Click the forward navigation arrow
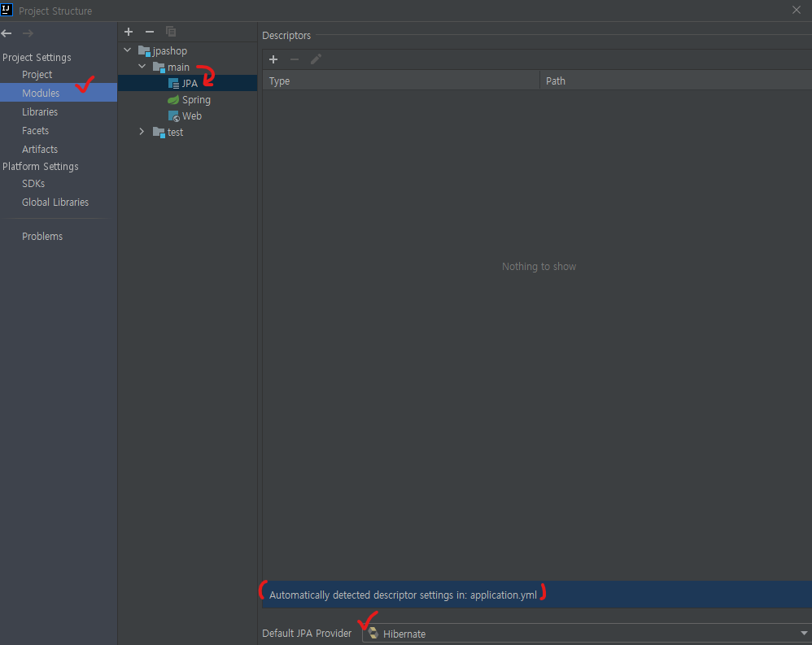 tap(28, 33)
